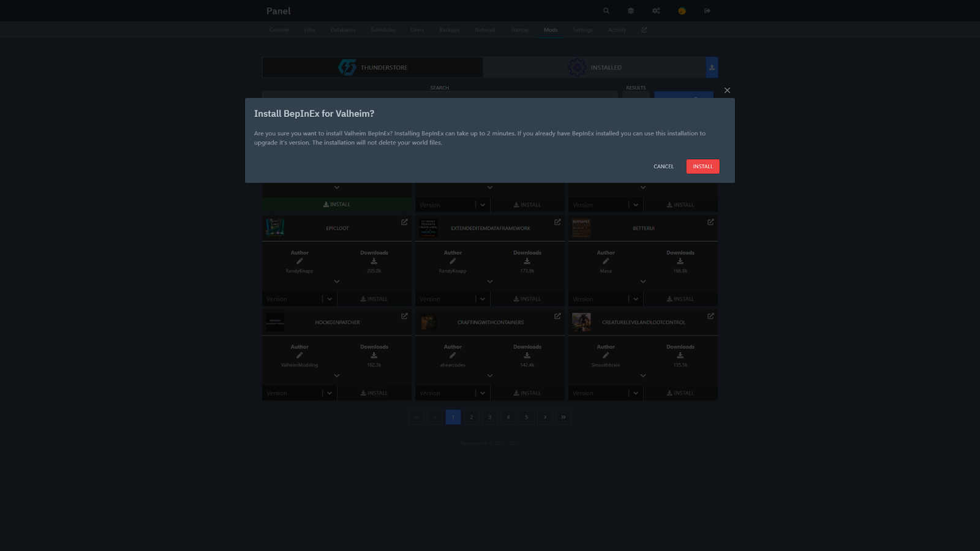
Task: Cancel the BepInEx install dialog
Action: point(663,167)
